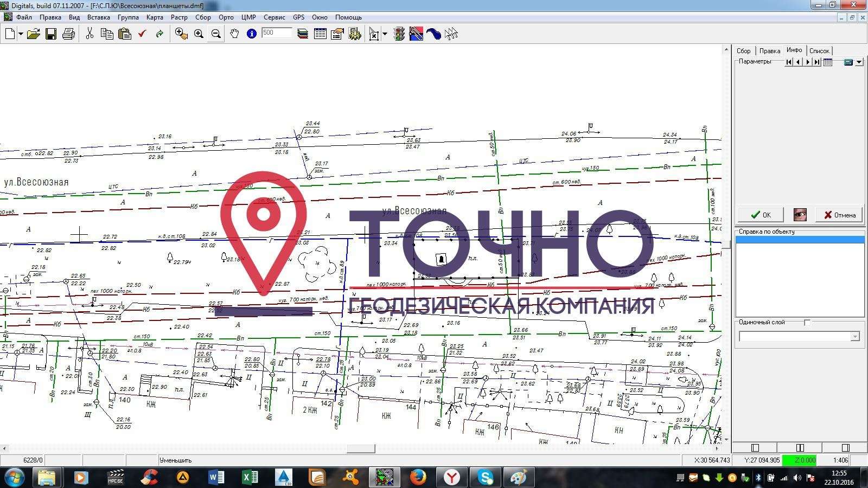Open the Одиночный слой combo box
Image resolution: width=868 pixels, height=488 pixels.
pos(800,337)
